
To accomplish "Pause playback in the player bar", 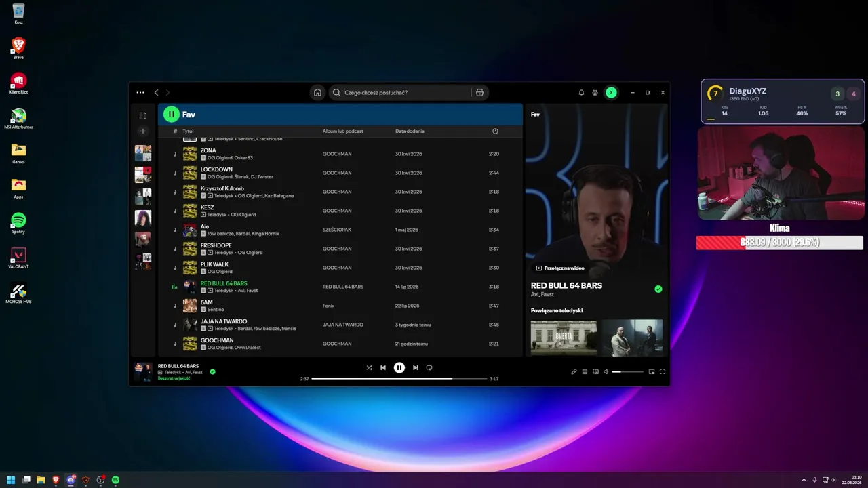I will [x=399, y=368].
